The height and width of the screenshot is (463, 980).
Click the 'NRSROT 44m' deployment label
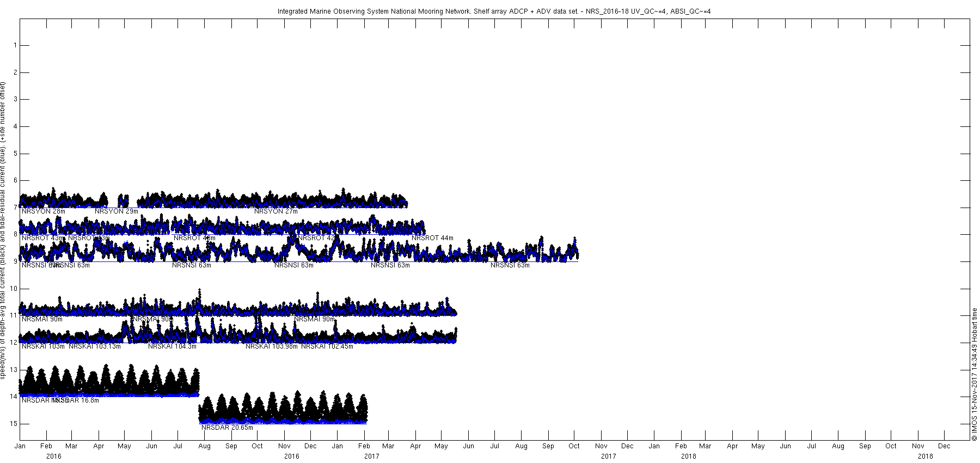click(432, 238)
